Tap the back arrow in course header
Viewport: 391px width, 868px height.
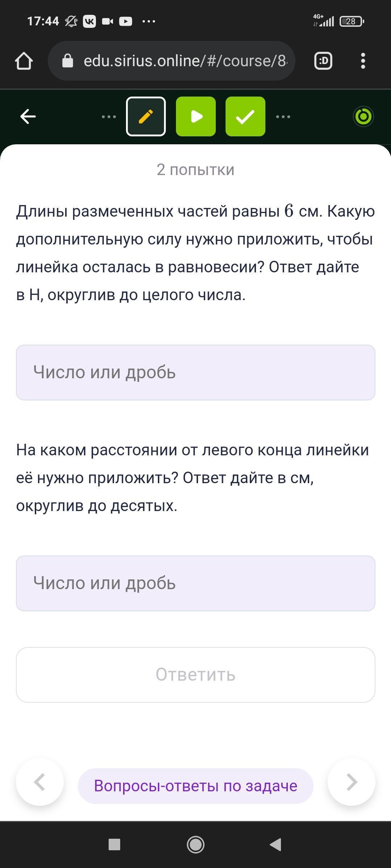point(28,116)
